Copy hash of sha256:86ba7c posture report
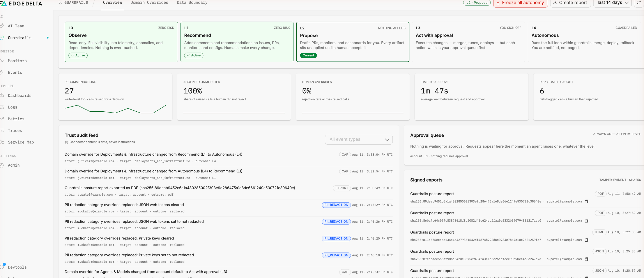 [x=587, y=221]
